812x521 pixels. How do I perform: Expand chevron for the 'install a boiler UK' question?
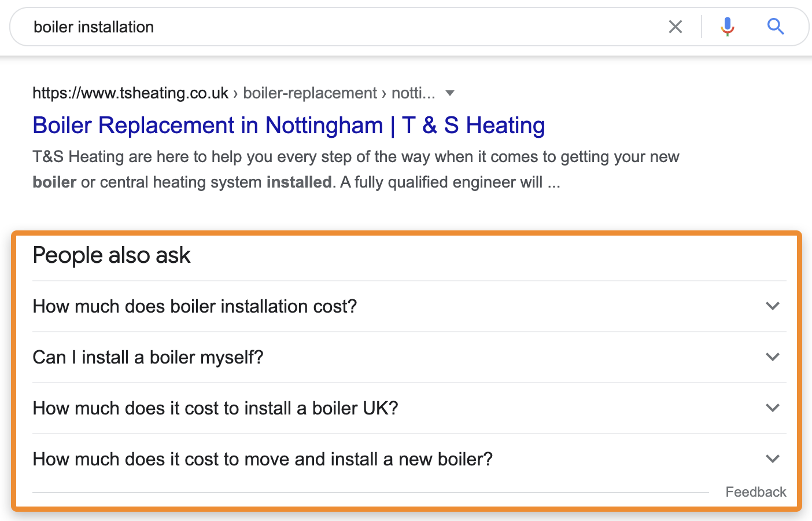point(773,408)
